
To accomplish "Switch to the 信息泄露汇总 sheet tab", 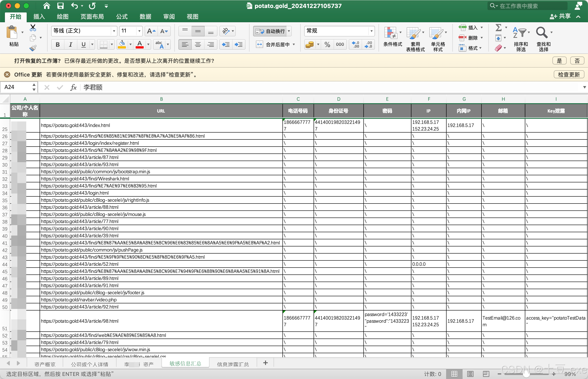I will click(233, 364).
